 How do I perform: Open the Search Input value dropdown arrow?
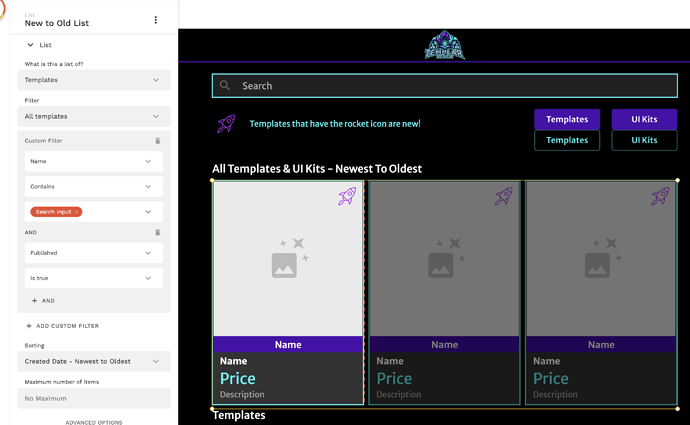(148, 212)
